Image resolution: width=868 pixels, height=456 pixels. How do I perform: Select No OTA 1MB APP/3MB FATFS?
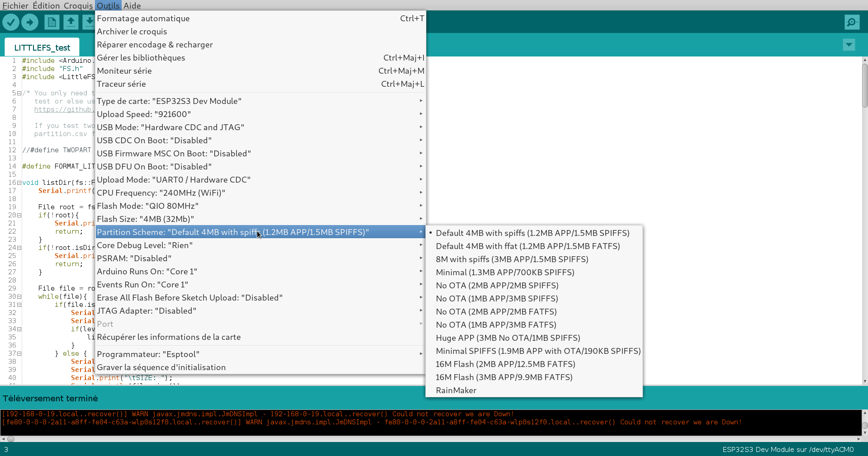click(534, 325)
